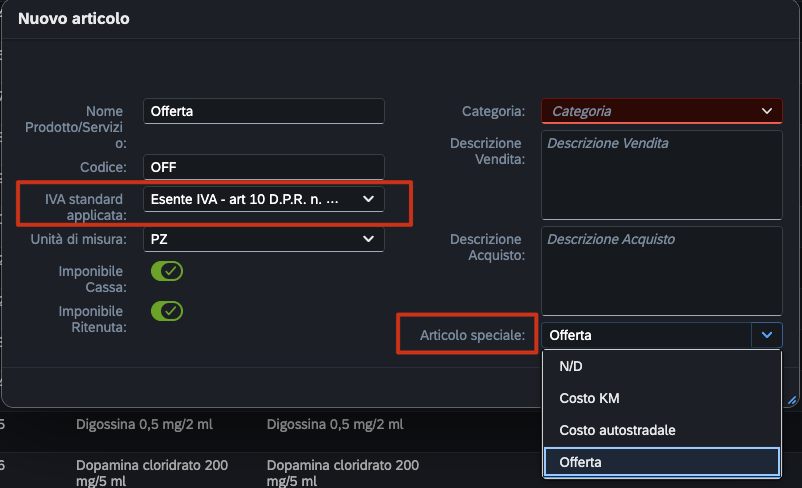Image resolution: width=802 pixels, height=488 pixels.
Task: Click into the Descrizione Acquisto text area
Action: tap(662, 271)
